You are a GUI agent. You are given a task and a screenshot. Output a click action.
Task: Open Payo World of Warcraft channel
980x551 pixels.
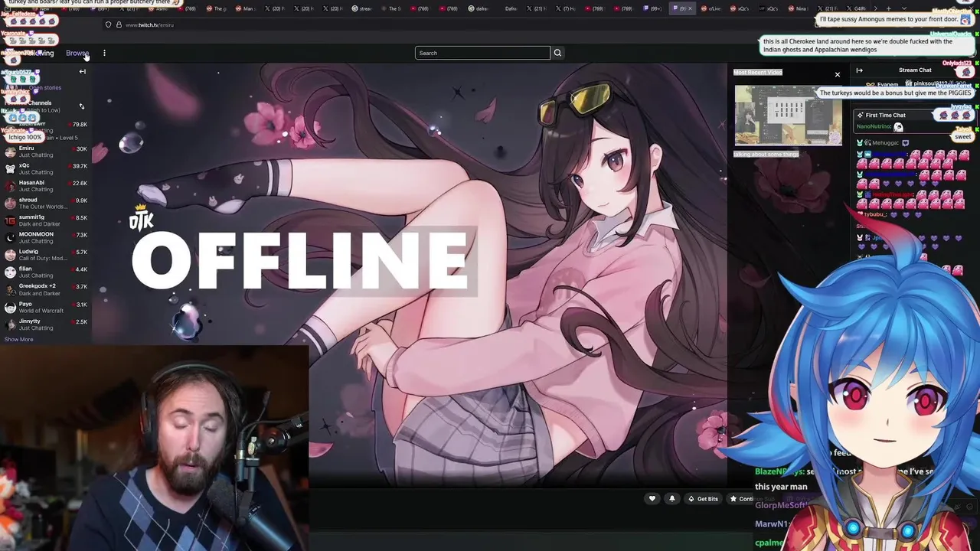[46, 307]
